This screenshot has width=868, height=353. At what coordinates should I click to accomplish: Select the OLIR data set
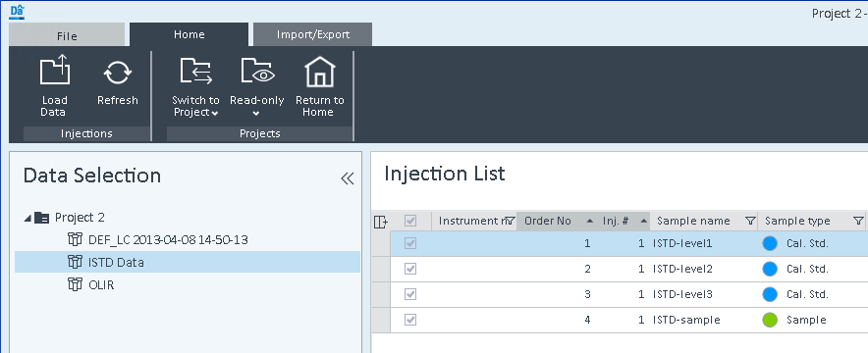101,285
